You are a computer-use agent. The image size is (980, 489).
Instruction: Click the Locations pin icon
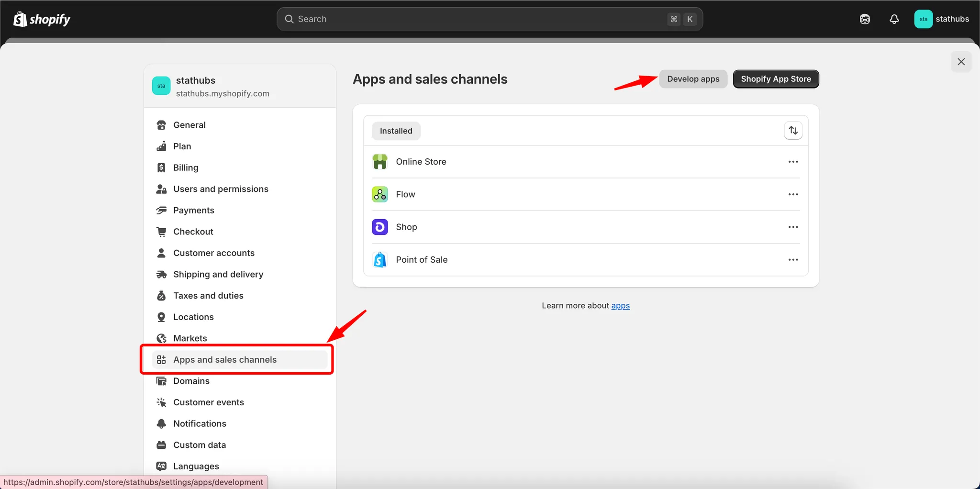tap(161, 317)
